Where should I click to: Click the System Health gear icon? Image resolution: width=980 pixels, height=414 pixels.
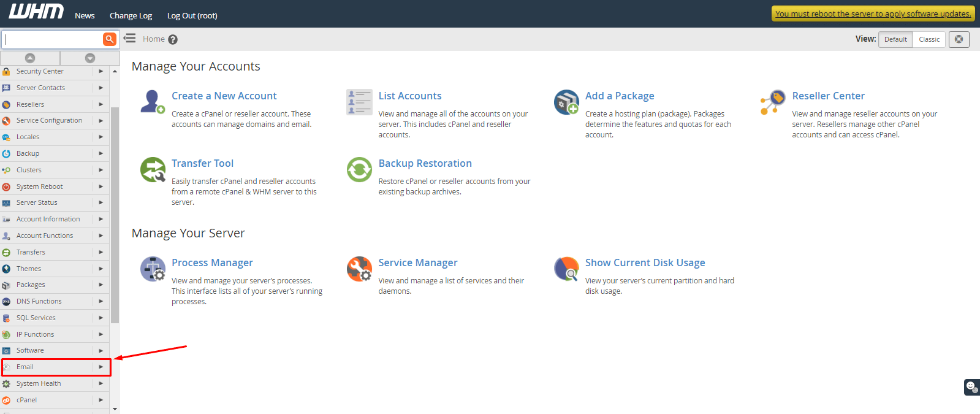(x=6, y=383)
